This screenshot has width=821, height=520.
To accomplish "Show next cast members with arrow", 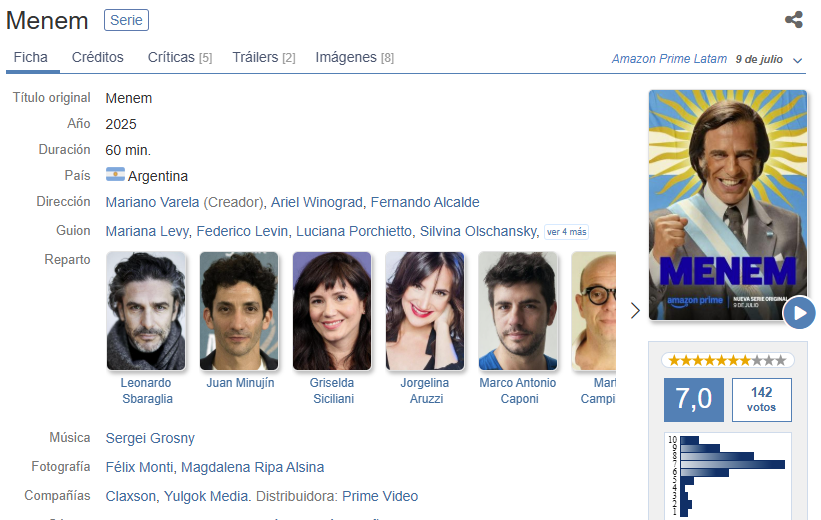I will click(635, 311).
